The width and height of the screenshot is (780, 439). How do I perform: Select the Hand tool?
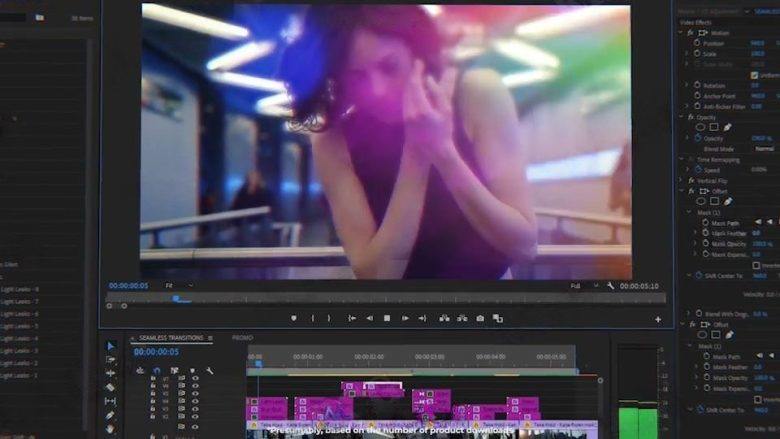pos(110,429)
